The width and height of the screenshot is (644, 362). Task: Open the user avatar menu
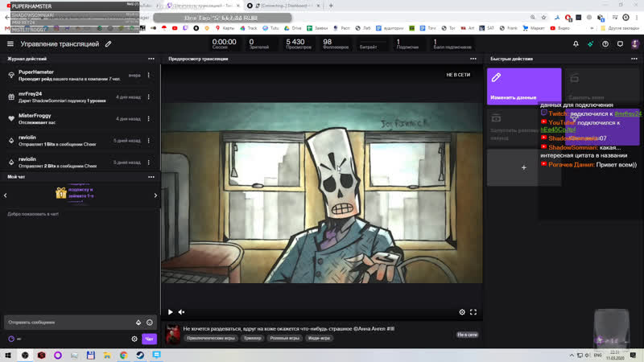tap(635, 44)
